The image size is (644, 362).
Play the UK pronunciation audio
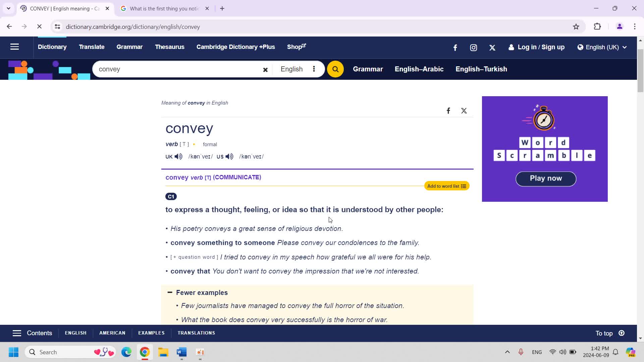pos(178,157)
